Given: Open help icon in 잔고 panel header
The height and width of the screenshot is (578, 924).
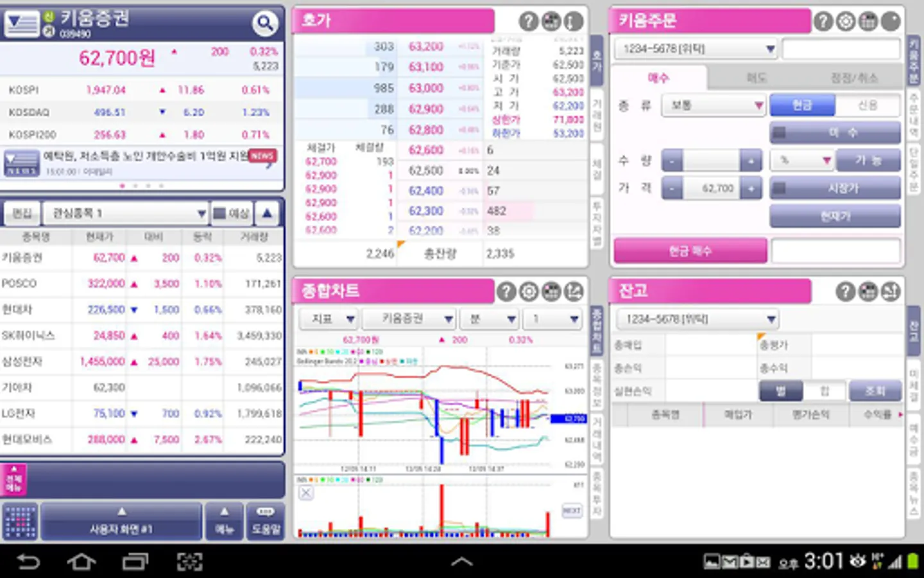Looking at the screenshot, I should tap(846, 292).
